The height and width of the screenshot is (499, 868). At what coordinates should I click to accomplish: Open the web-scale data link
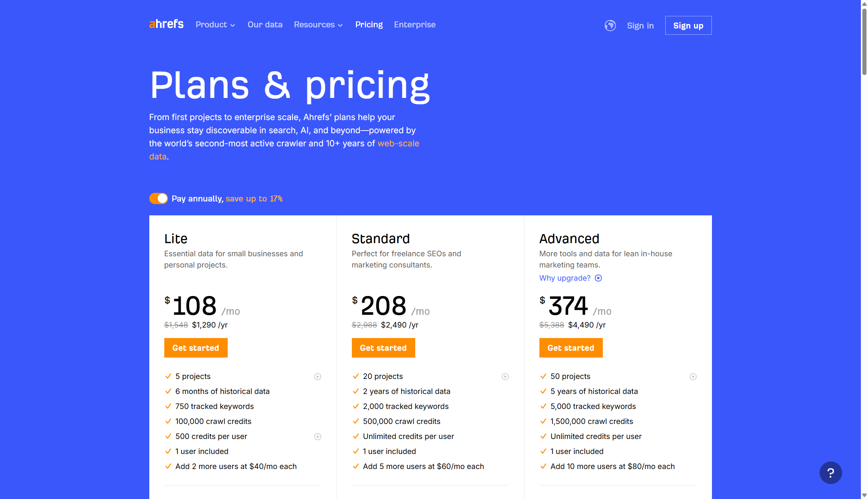click(x=398, y=143)
